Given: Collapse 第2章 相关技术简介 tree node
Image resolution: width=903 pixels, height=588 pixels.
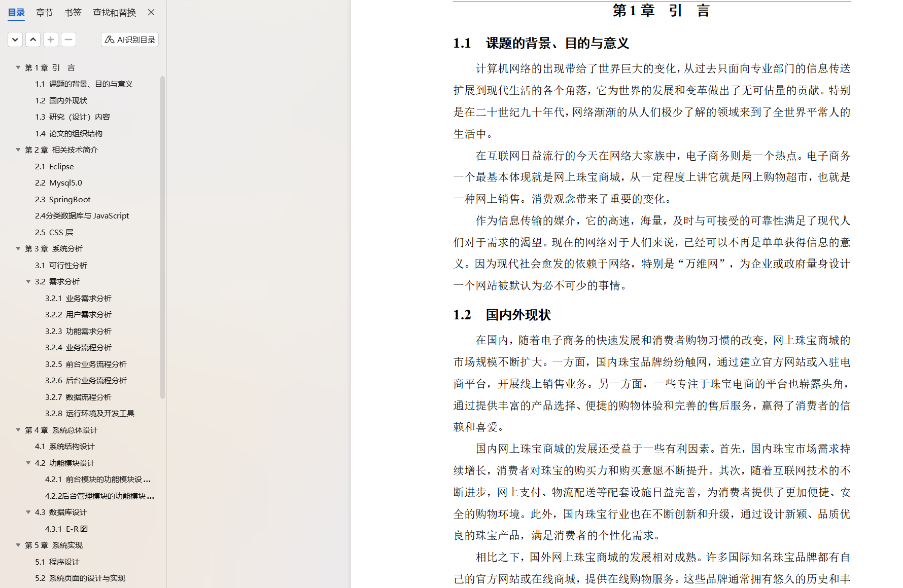Looking at the screenshot, I should pyautogui.click(x=18, y=150).
